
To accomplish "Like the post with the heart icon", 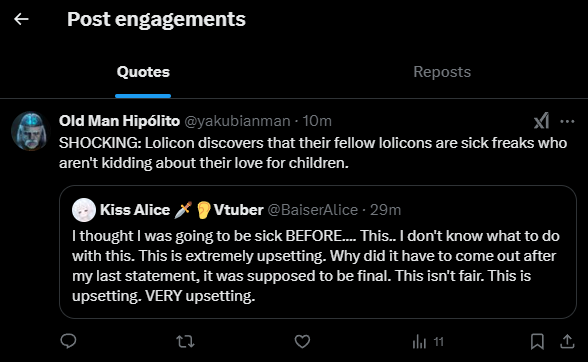I will point(302,341).
